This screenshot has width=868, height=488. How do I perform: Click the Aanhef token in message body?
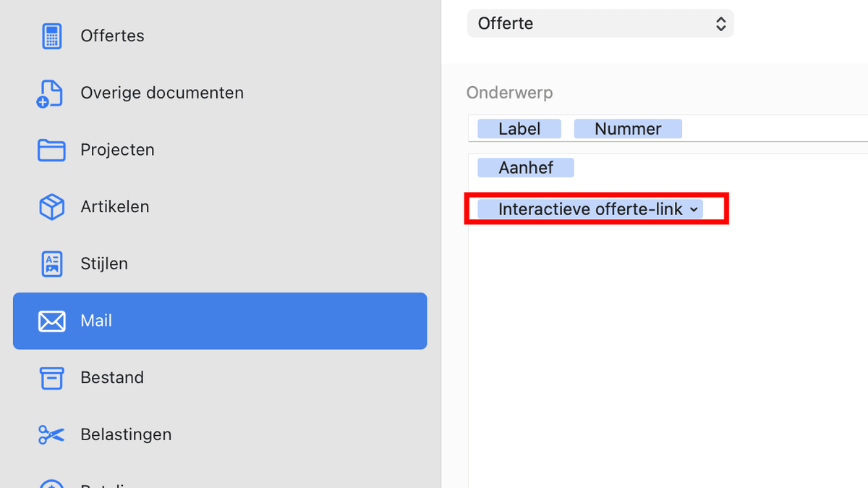point(526,168)
